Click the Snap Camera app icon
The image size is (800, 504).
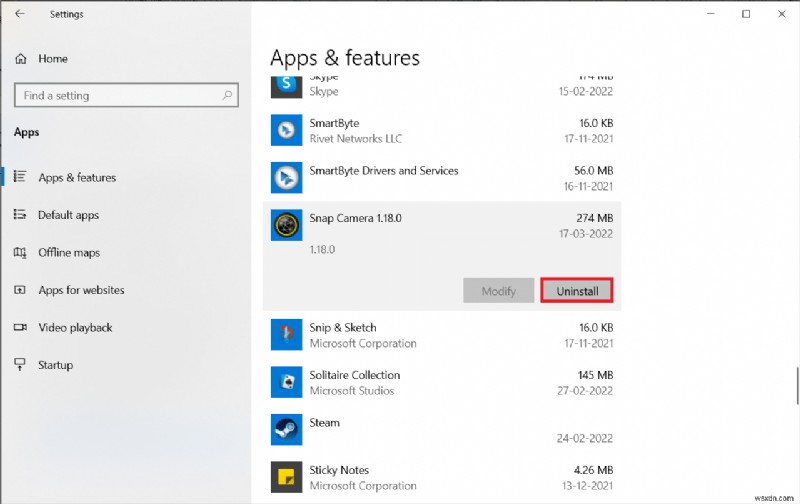[287, 225]
